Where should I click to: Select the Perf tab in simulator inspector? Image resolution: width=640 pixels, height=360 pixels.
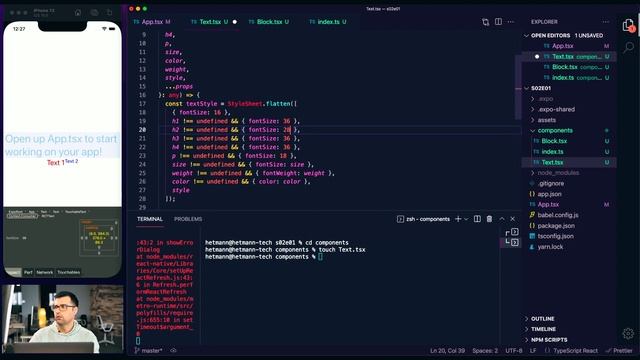28,272
